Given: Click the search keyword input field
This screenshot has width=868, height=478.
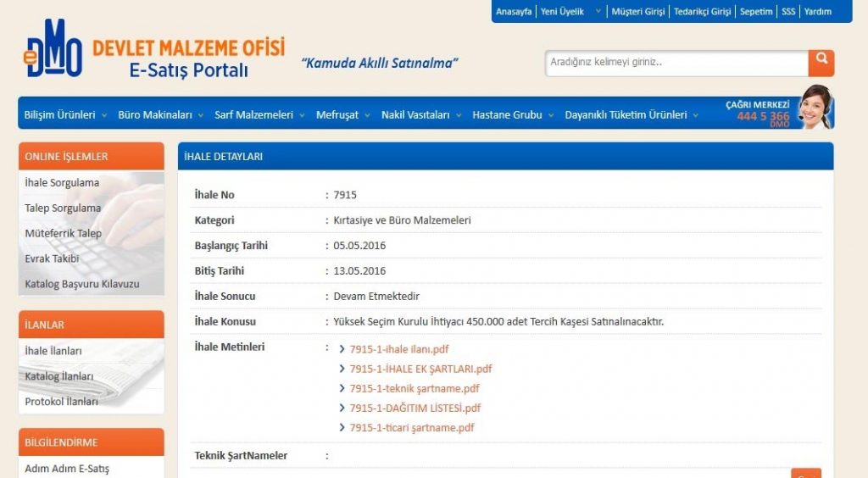Looking at the screenshot, I should coord(676,63).
